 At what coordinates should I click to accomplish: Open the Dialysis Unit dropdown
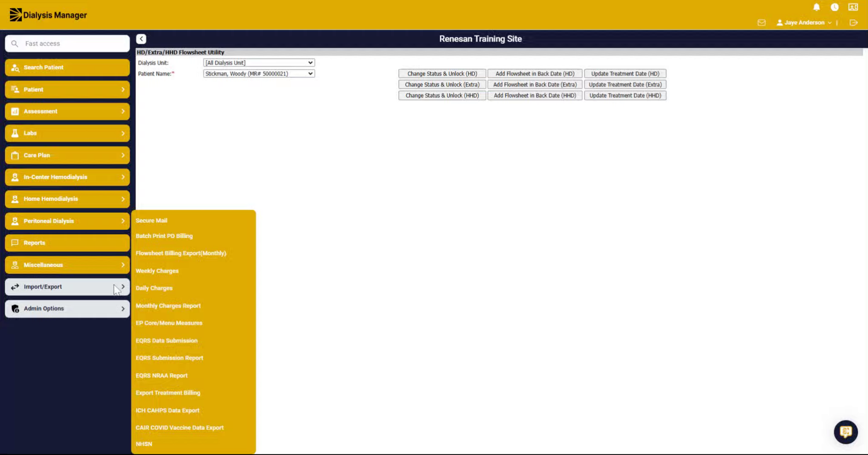pos(259,63)
